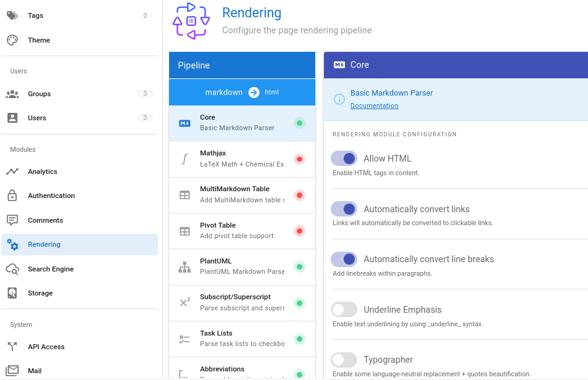Click the Search Engine cloud icon
Viewport: 588px width, 380px height.
point(12,269)
